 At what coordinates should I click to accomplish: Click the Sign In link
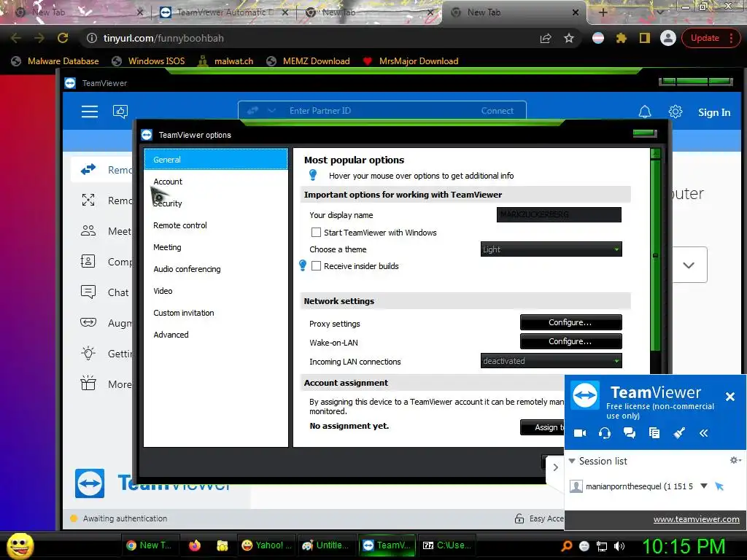click(x=714, y=112)
